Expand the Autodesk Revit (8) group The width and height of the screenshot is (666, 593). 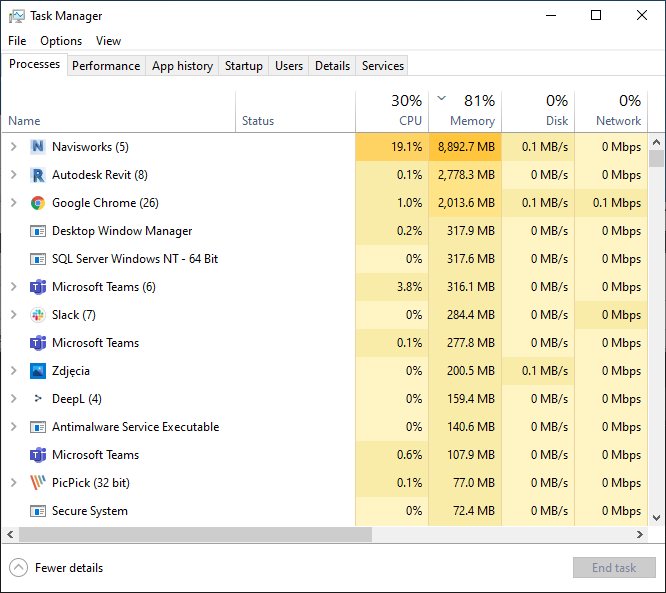pyautogui.click(x=14, y=175)
